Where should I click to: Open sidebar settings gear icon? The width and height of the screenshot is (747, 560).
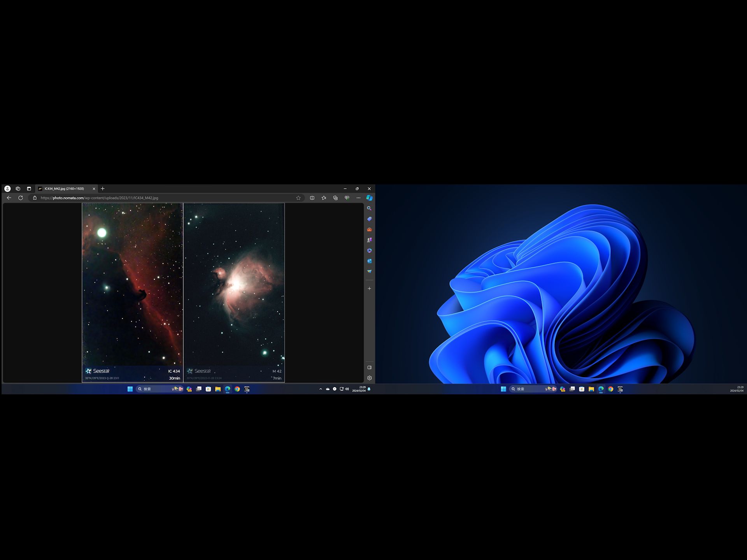pos(369,378)
